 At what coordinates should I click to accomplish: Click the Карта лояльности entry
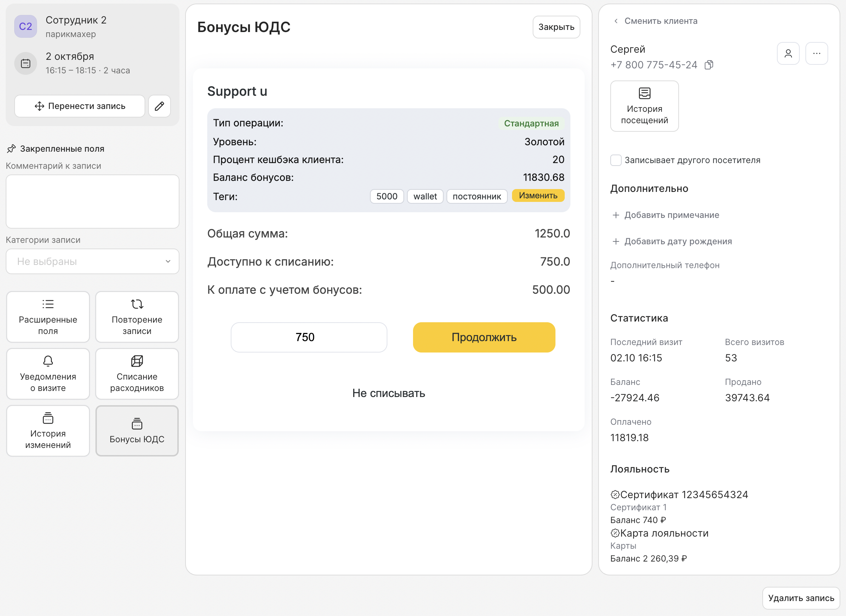659,533
